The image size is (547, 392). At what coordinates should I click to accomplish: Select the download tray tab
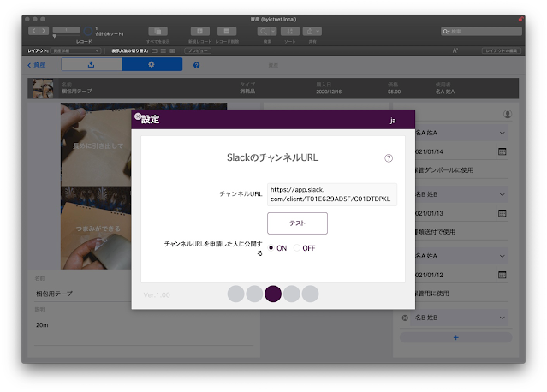click(92, 64)
